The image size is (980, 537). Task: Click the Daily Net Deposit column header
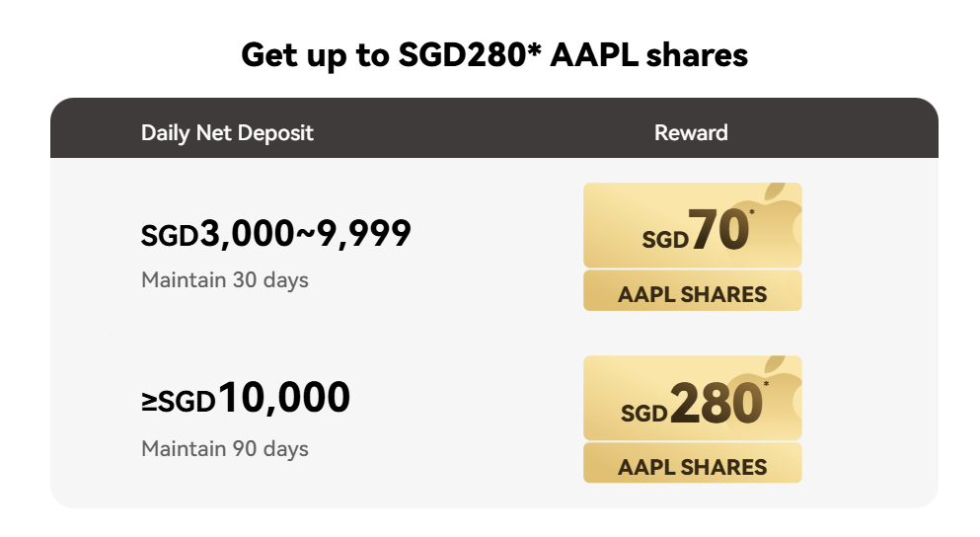point(227,132)
